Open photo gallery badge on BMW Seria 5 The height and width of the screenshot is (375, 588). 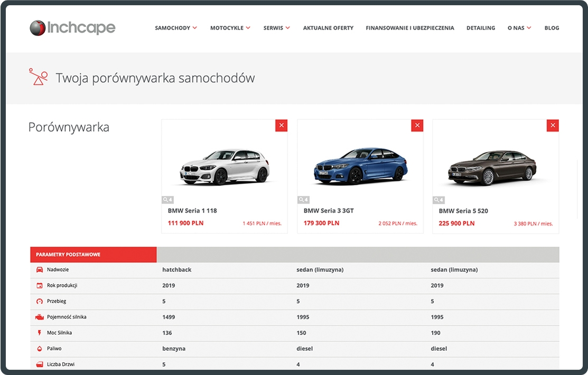[437, 200]
